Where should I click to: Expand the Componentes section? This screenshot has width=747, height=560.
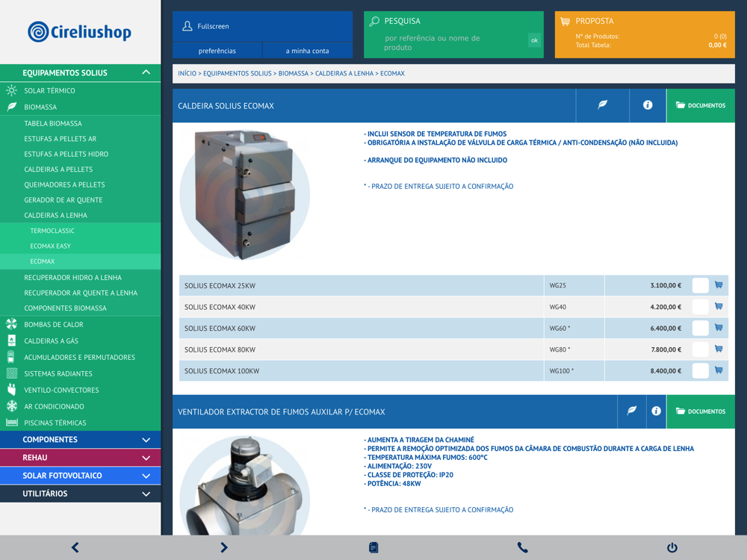146,440
